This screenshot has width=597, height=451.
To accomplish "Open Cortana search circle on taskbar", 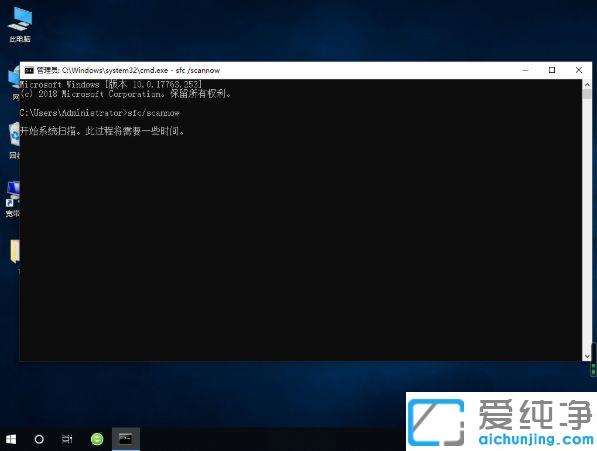I will (39, 439).
